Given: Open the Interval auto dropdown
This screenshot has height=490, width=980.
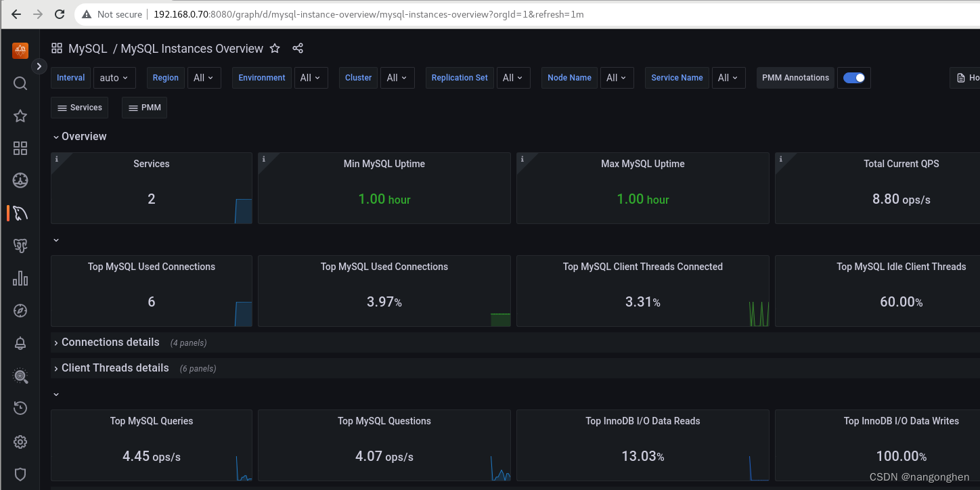Looking at the screenshot, I should [x=114, y=78].
